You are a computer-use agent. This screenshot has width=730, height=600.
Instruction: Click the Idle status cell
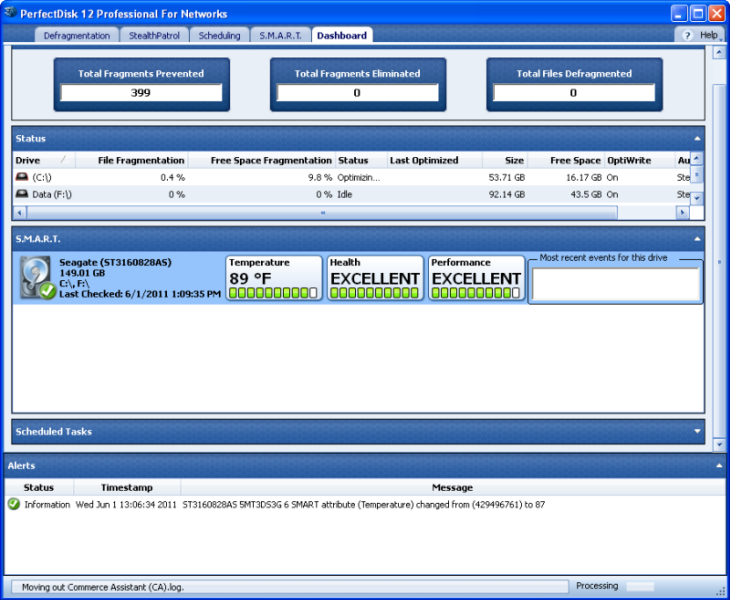coord(345,194)
